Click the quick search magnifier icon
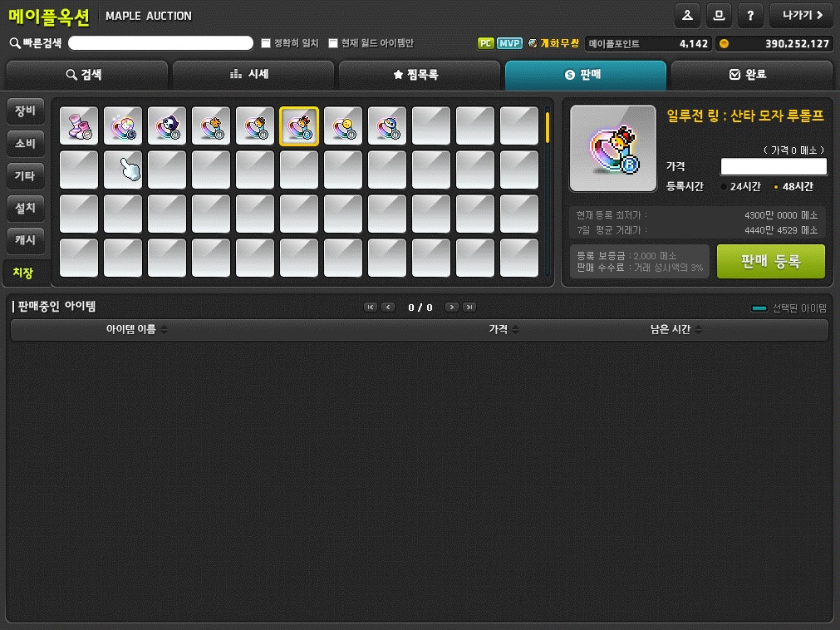840x630 pixels. click(15, 43)
